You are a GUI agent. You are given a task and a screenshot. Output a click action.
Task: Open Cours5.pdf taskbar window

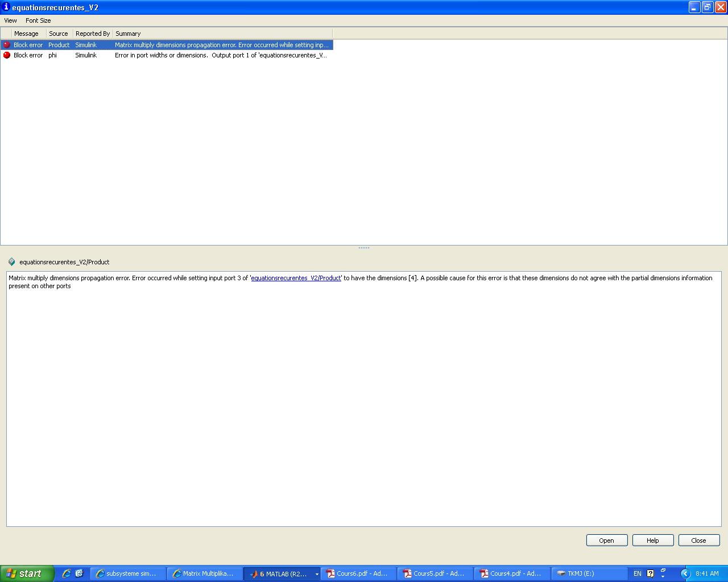(435, 573)
